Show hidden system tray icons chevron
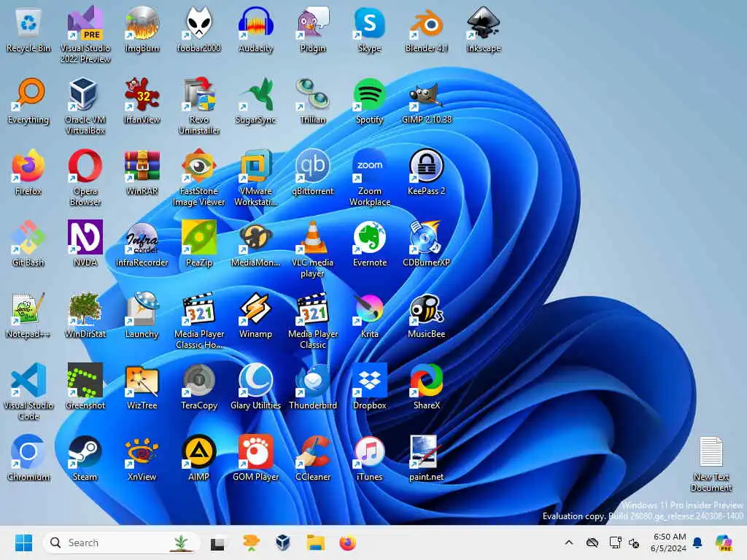This screenshot has width=747, height=560. point(569,542)
